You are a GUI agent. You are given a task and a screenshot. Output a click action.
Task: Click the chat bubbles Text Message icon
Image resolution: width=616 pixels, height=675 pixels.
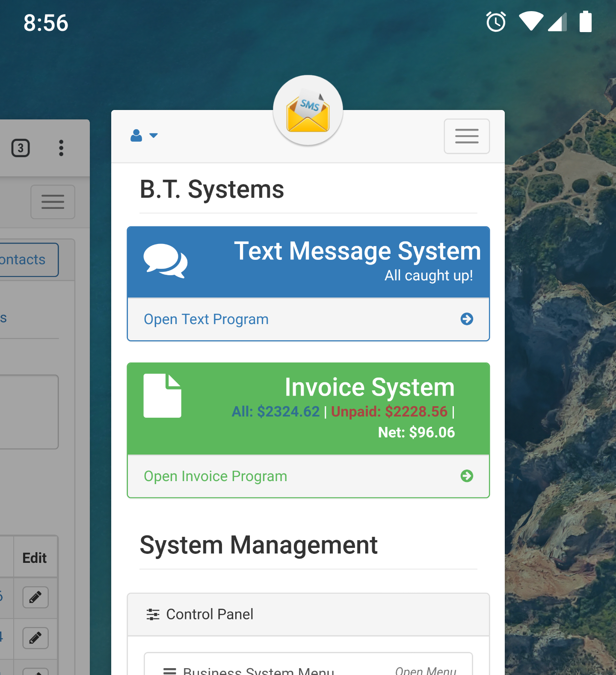click(165, 261)
